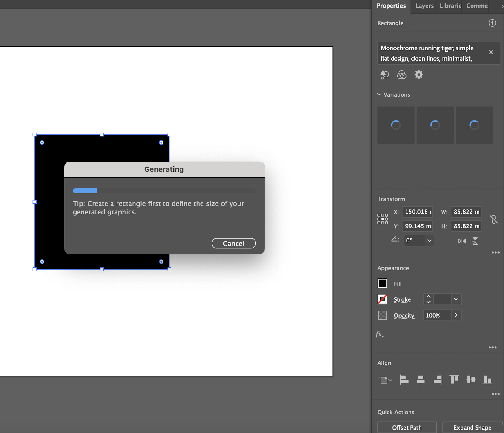Click the top-right corner radius widget
Image resolution: width=504 pixels, height=433 pixels.
point(161,143)
